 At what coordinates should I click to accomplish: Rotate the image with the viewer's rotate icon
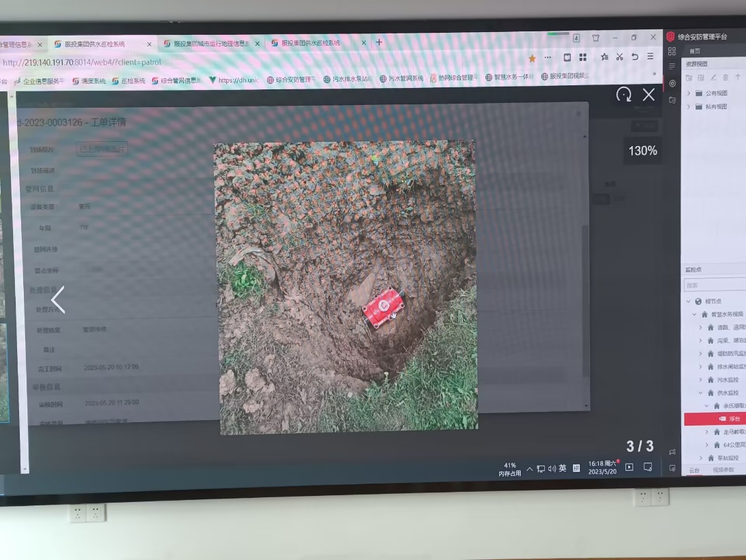click(x=623, y=95)
